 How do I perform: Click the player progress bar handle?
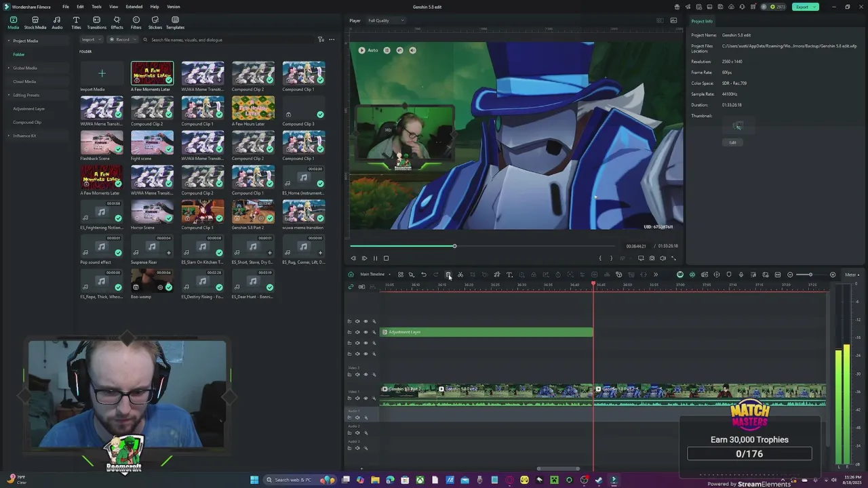(454, 246)
